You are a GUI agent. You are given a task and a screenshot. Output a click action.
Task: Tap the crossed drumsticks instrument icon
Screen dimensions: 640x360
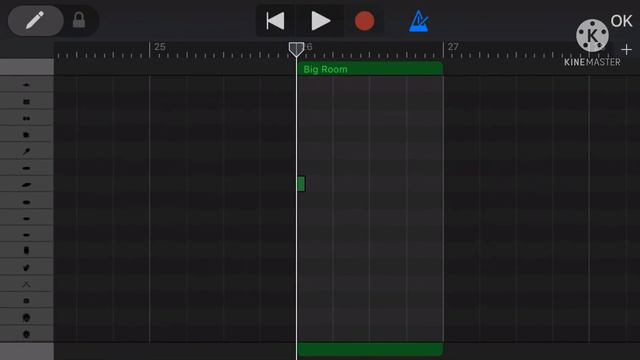click(x=26, y=284)
